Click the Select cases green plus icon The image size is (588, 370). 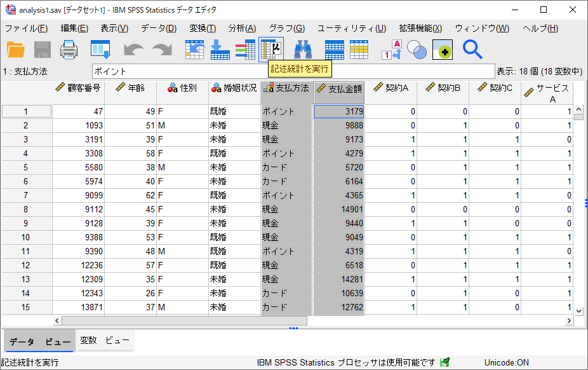click(x=443, y=50)
